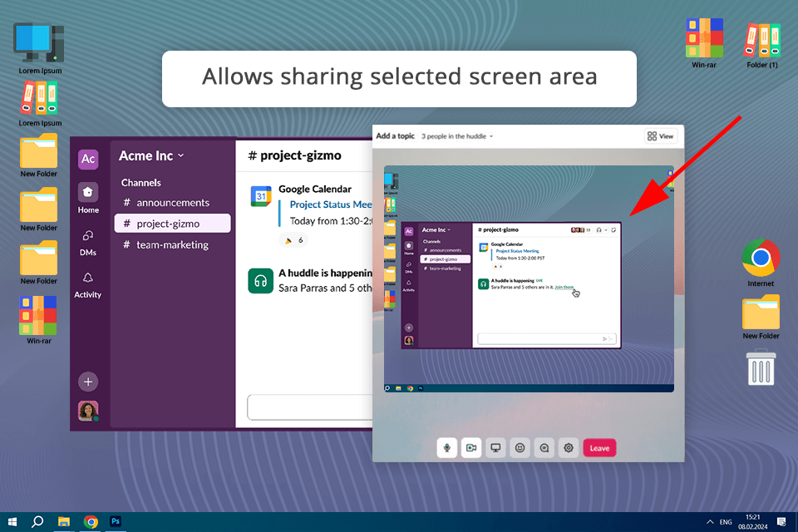Click the Slack message input field
The image size is (798, 532).
tap(310, 406)
